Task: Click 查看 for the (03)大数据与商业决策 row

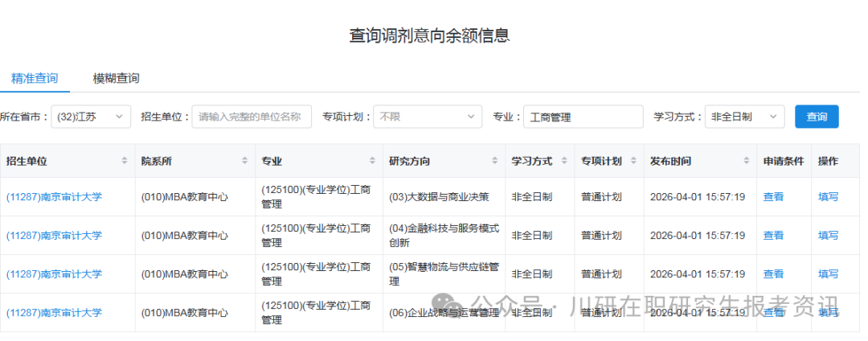Action: [773, 196]
